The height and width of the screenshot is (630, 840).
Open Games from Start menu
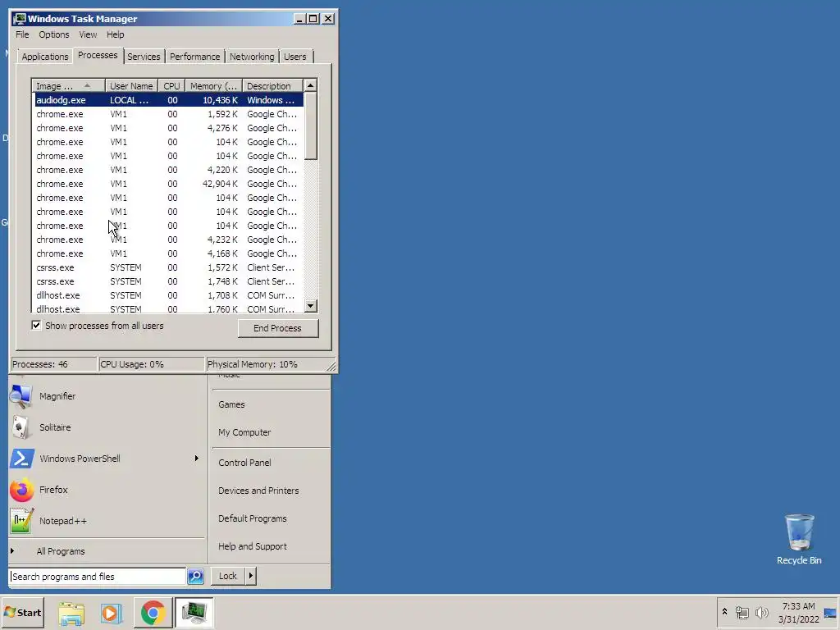coord(231,404)
